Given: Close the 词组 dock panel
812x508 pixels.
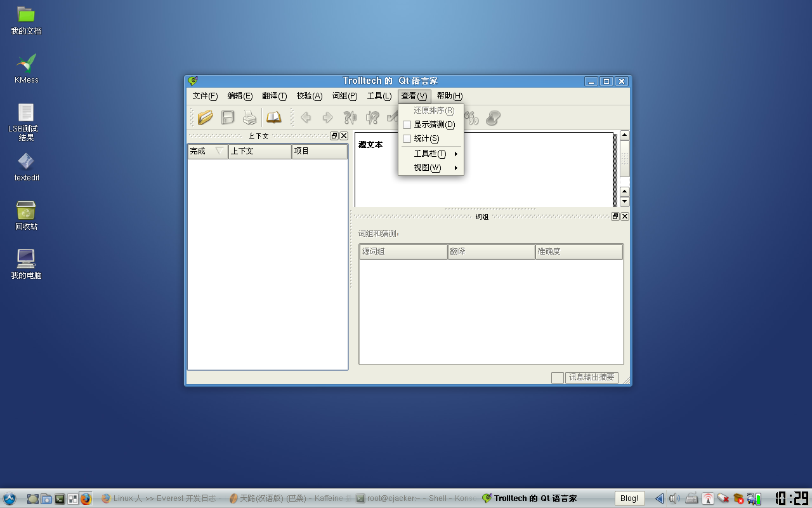Looking at the screenshot, I should tap(625, 217).
